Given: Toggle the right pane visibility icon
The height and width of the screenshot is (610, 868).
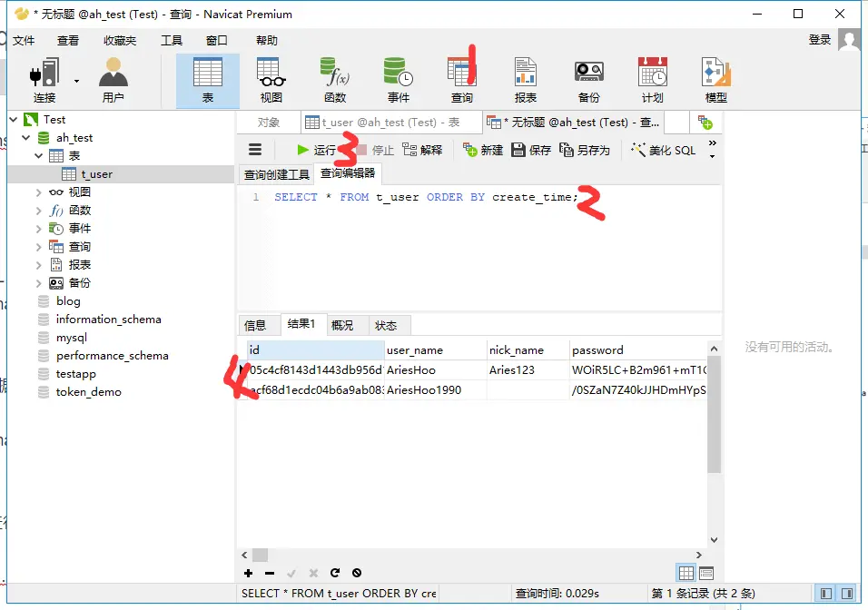Looking at the screenshot, I should point(847,594).
